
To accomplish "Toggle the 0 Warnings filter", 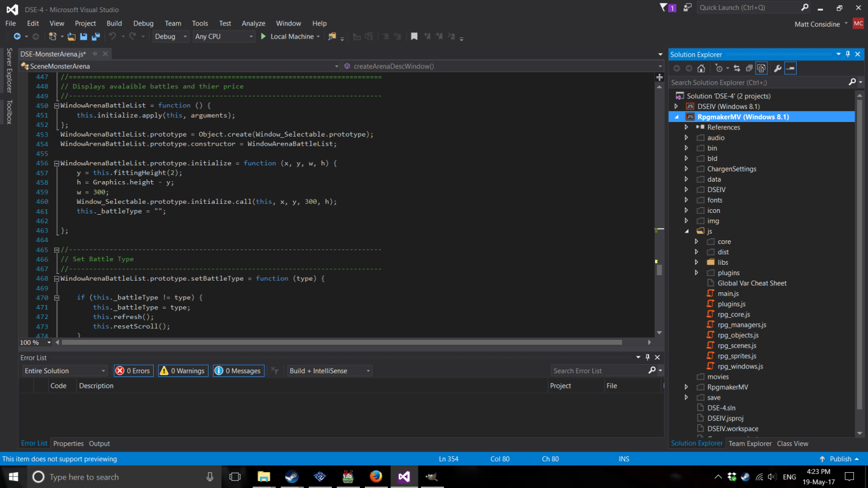I will (182, 371).
